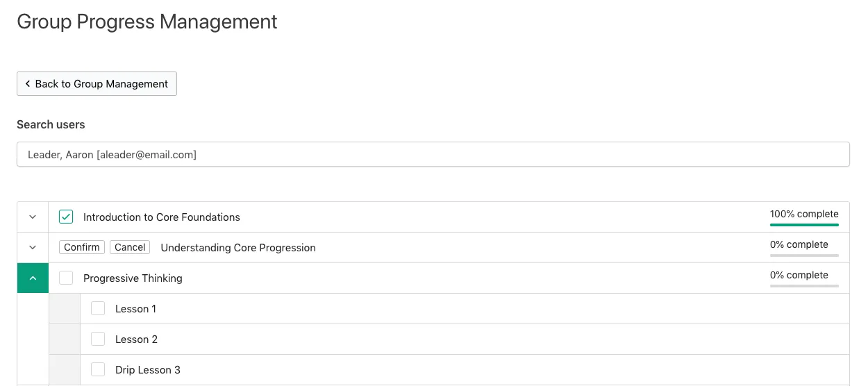Click the Progressive Thinking course title

tap(133, 278)
